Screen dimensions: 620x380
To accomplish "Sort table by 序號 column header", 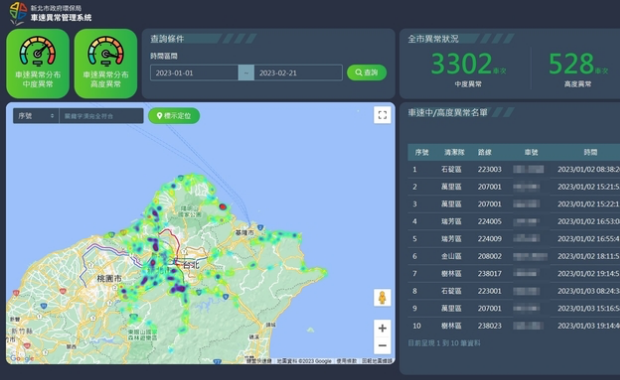I will pos(422,152).
